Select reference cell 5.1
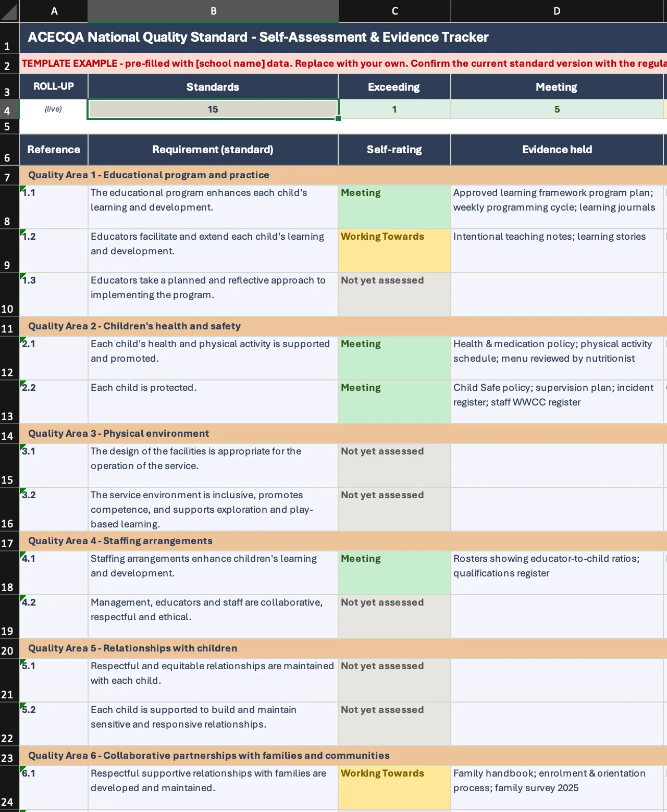Screen dimensions: 667x812 [54, 680]
